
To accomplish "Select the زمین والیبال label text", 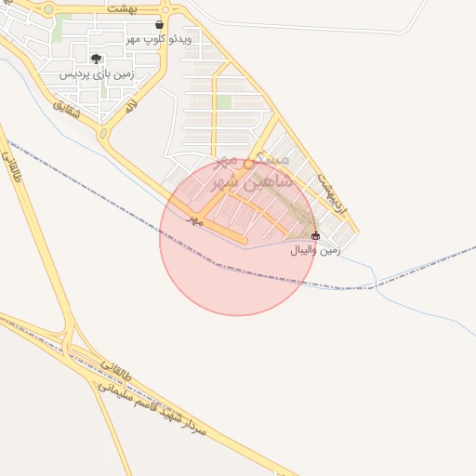I will pyautogui.click(x=315, y=250).
